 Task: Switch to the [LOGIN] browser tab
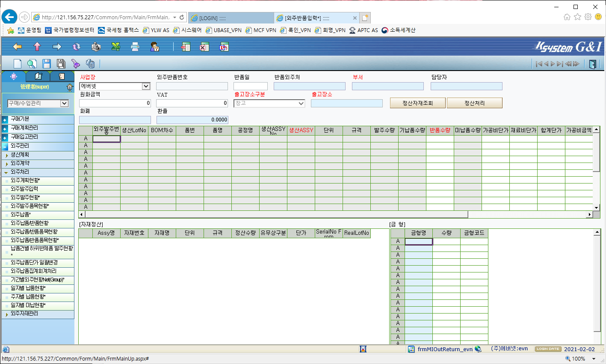231,18
